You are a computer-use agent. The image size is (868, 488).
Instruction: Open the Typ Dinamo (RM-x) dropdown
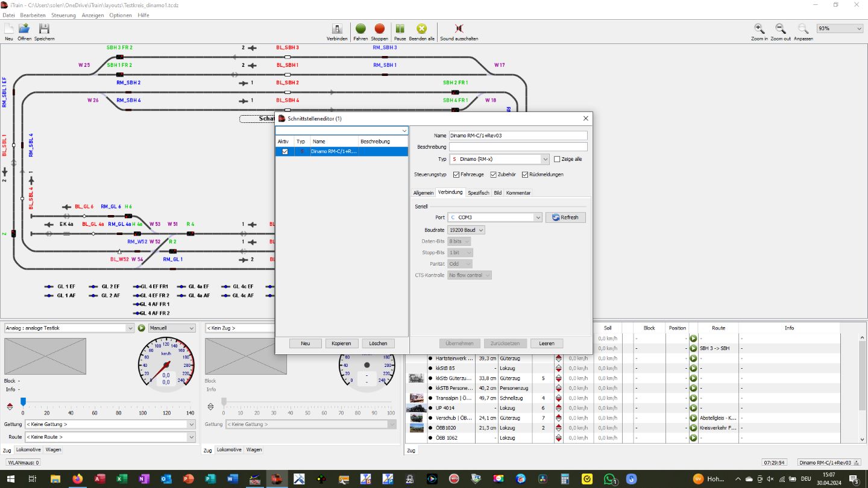point(545,160)
